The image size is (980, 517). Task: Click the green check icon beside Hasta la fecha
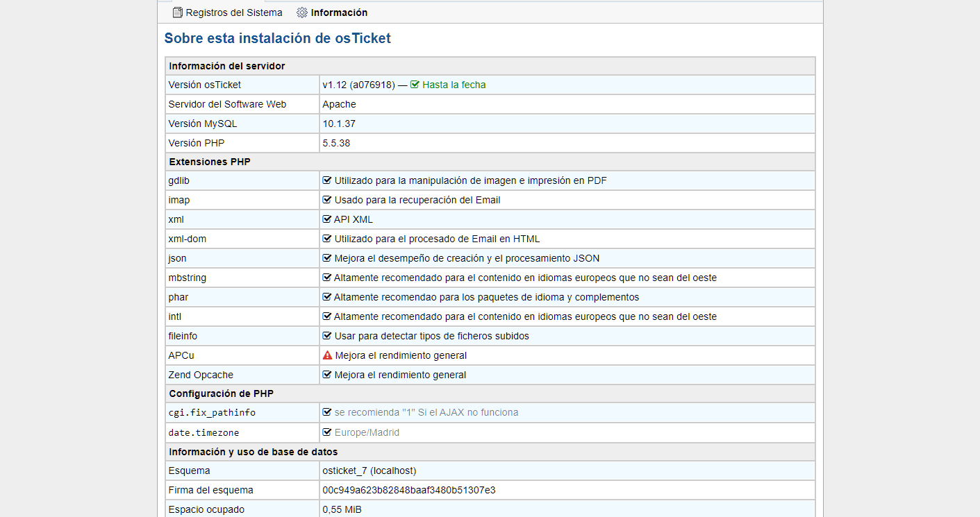click(x=415, y=85)
